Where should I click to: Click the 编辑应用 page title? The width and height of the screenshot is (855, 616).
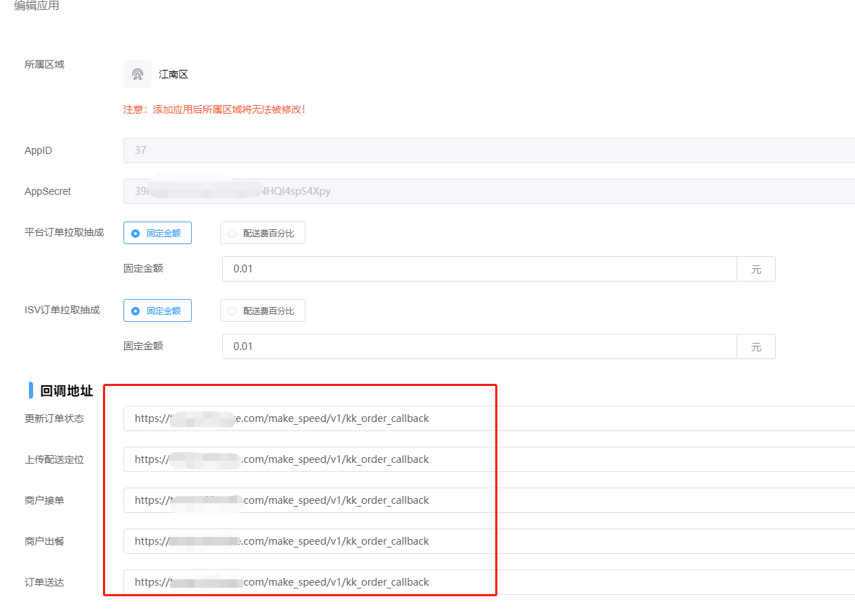pos(37,6)
